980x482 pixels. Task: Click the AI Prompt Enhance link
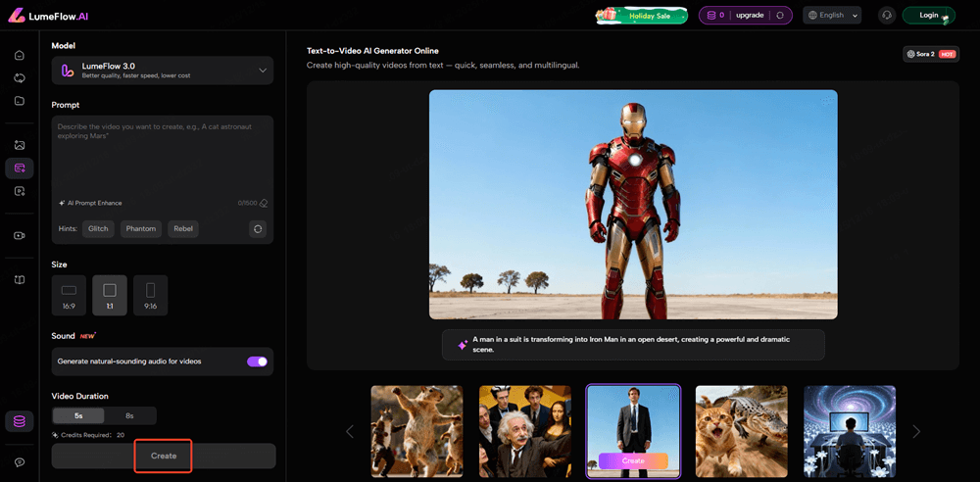click(90, 203)
